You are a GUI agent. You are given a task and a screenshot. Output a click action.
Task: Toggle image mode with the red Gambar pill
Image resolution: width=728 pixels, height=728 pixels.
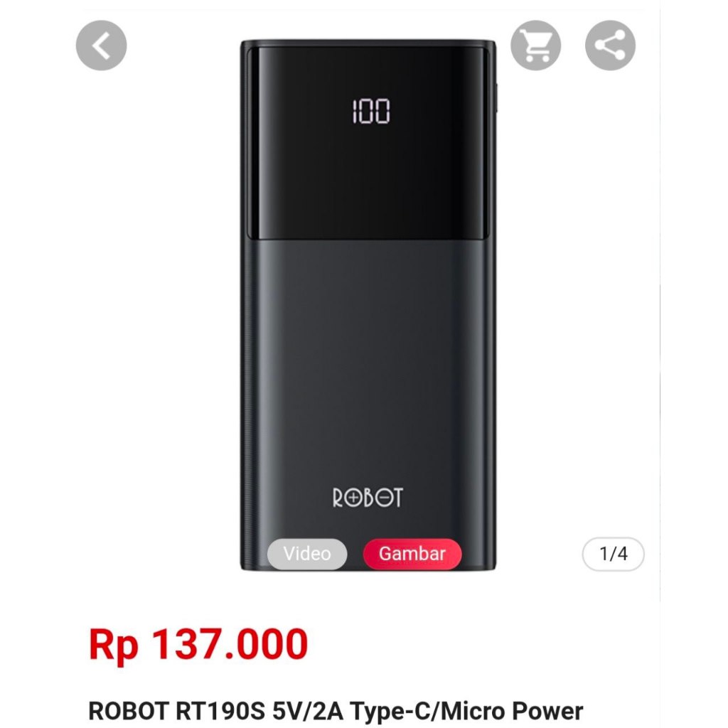coord(413,554)
